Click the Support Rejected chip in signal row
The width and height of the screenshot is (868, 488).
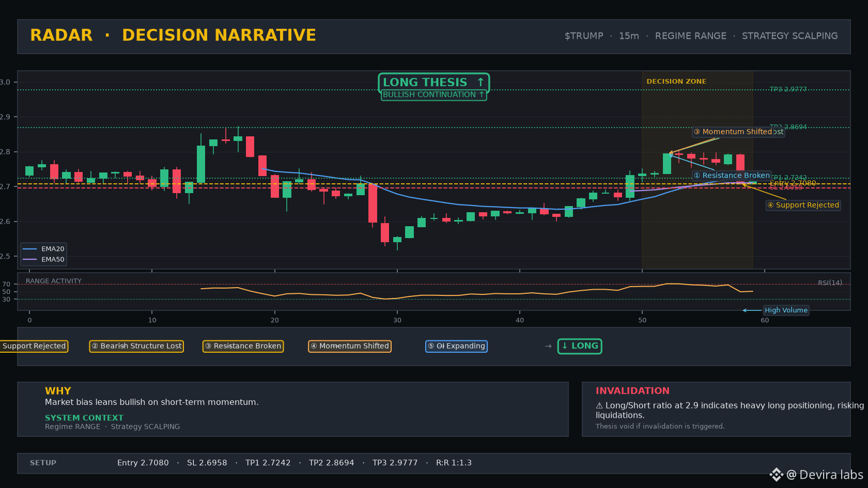34,346
